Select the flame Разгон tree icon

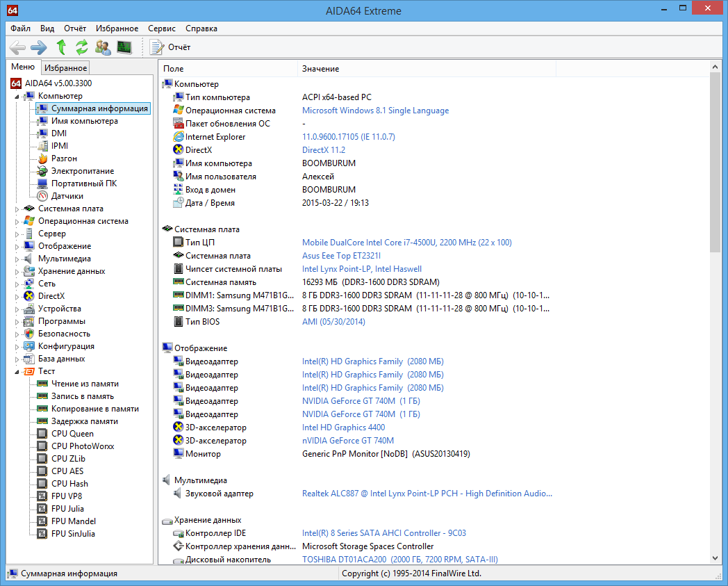[x=42, y=158]
